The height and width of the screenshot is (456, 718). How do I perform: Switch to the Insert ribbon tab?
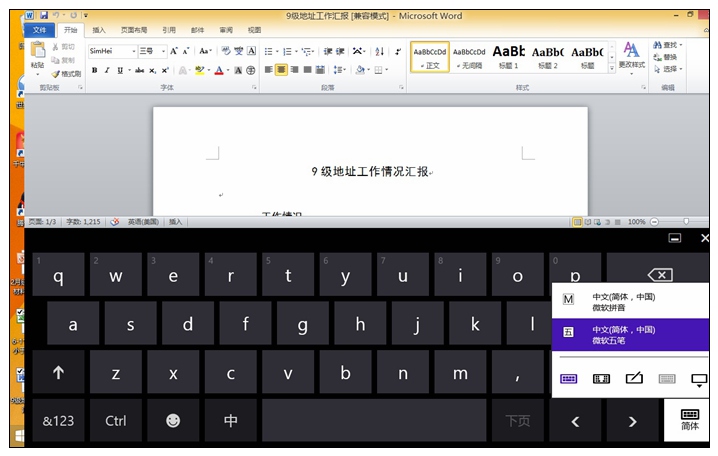[x=98, y=30]
